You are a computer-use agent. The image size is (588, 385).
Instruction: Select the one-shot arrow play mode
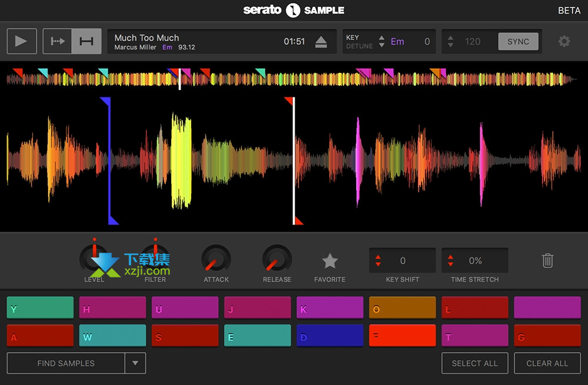58,41
